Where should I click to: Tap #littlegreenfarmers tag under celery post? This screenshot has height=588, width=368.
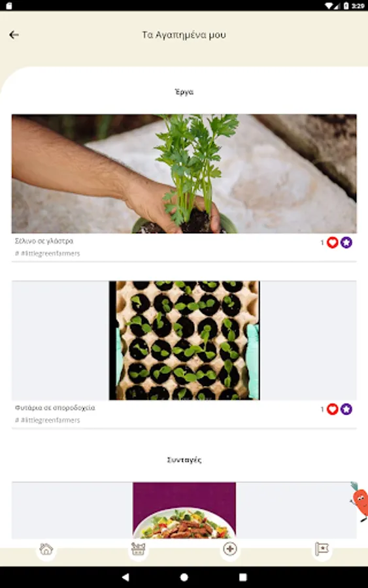48,253
